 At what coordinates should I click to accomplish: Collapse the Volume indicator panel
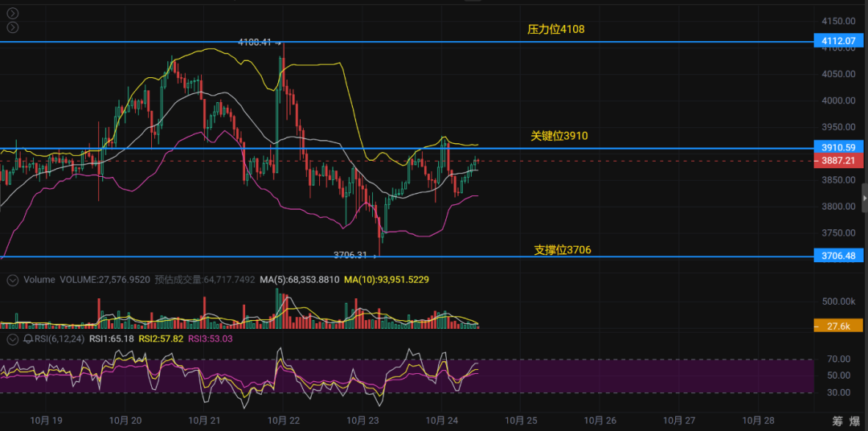tap(12, 280)
